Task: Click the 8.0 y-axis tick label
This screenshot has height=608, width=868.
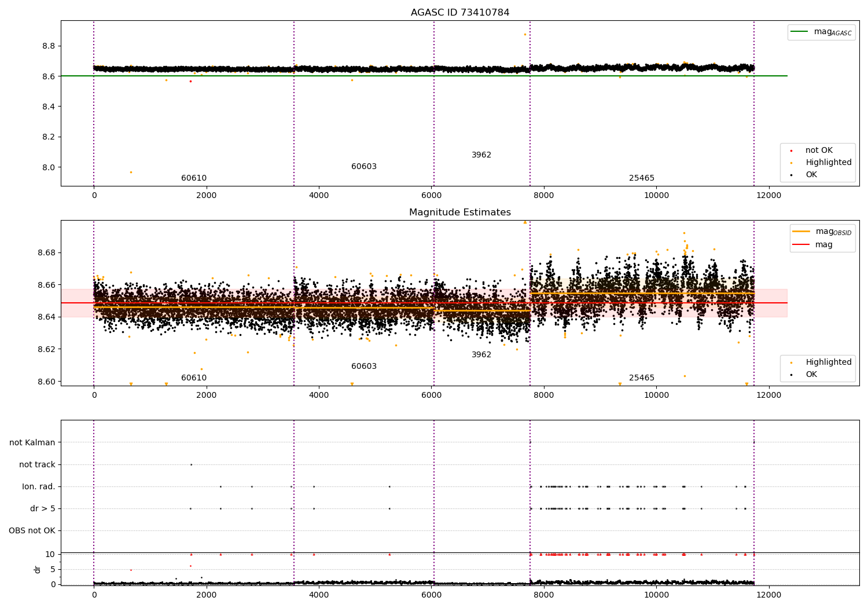Action: (49, 167)
